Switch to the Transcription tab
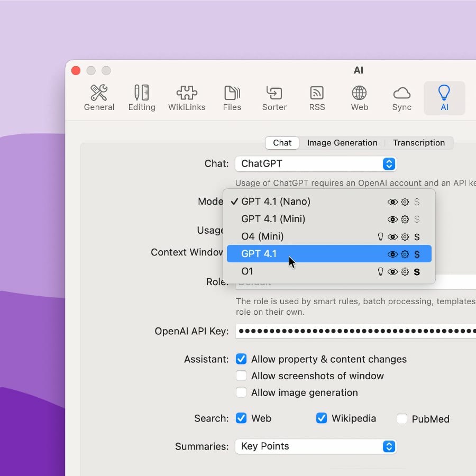 pos(419,143)
